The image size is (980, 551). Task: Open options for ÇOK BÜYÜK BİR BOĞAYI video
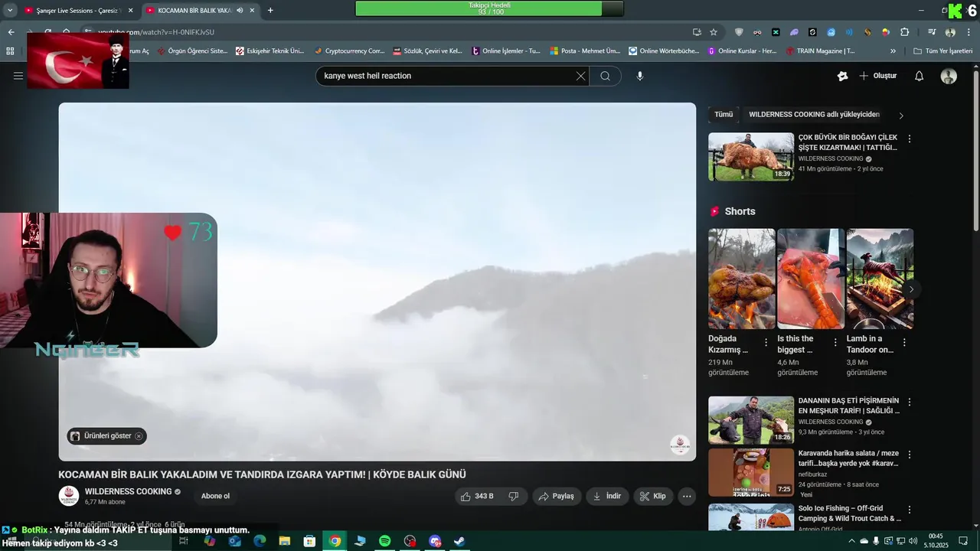coord(910,139)
